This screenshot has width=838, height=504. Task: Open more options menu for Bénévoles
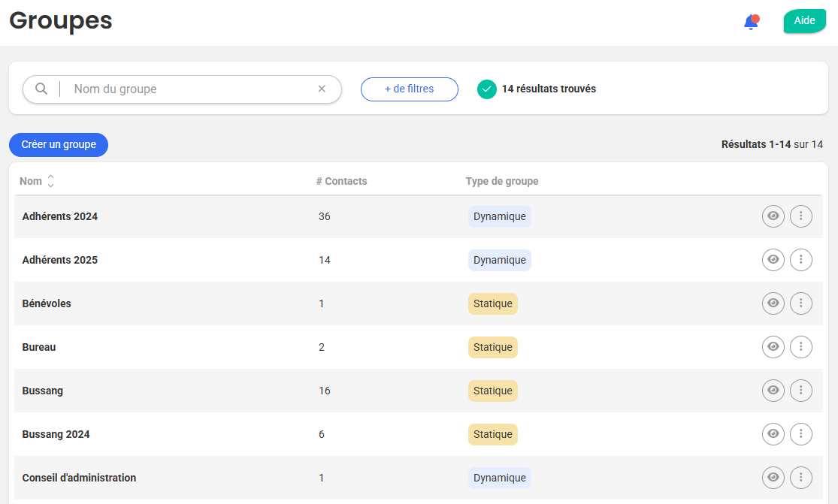[x=801, y=303]
